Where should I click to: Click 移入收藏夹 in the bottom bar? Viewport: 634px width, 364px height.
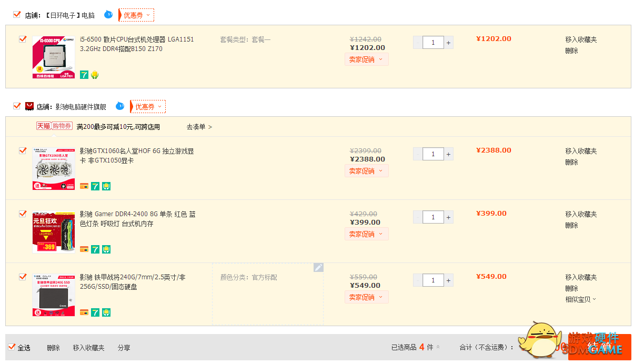88,348
